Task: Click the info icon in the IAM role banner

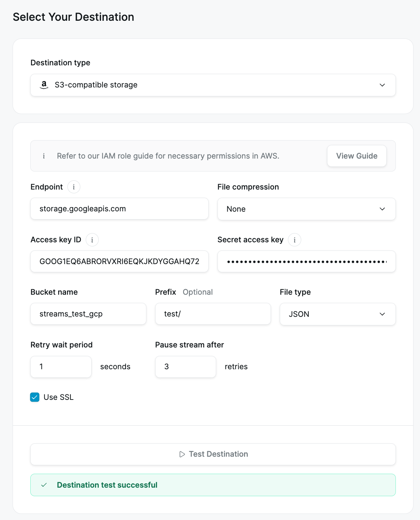Action: [44, 156]
